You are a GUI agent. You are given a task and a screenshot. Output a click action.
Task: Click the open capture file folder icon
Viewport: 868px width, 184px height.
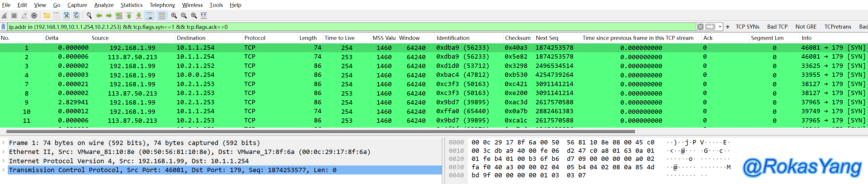46,16
